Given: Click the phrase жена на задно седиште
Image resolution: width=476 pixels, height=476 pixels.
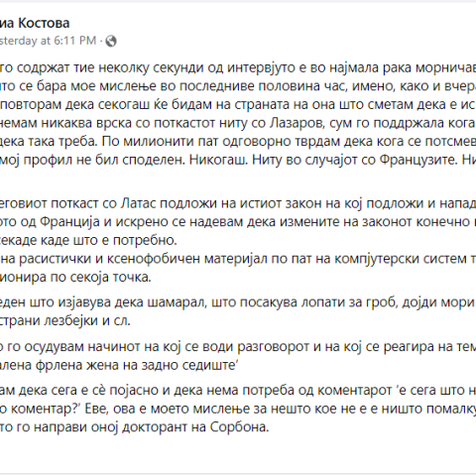Looking at the screenshot, I should 178,365.
